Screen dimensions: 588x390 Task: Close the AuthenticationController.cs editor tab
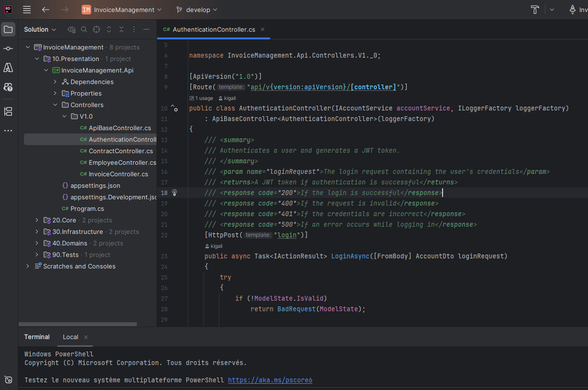263,29
